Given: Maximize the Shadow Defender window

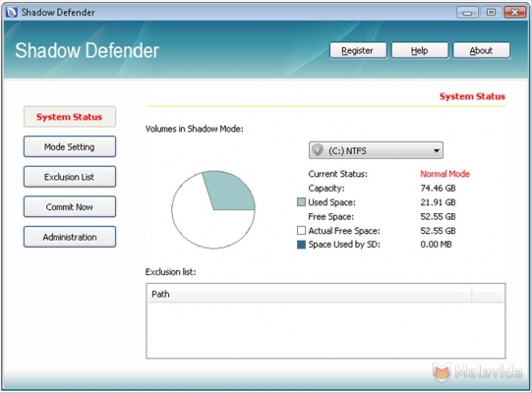Looking at the screenshot, I should pyautogui.click(x=491, y=13).
